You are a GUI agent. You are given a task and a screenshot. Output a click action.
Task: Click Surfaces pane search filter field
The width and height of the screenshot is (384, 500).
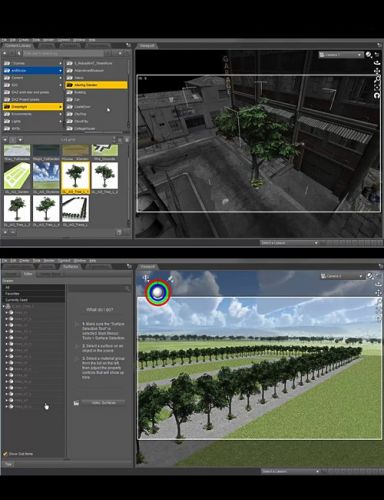[99, 288]
